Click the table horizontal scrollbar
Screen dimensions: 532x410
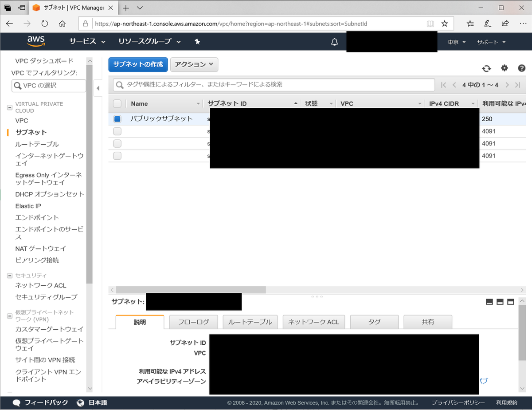pos(191,290)
